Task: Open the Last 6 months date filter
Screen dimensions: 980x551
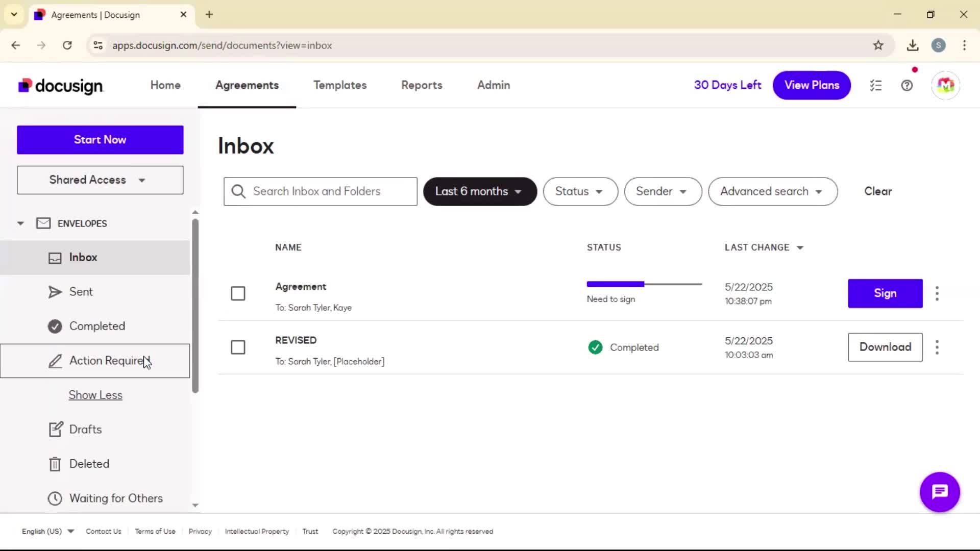Action: (x=480, y=191)
